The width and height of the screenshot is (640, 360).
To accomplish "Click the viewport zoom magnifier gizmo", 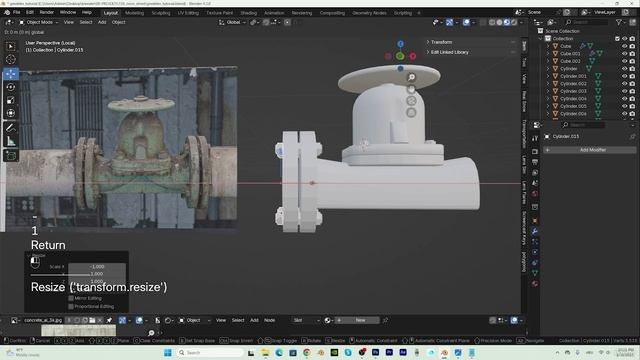I will (411, 77).
